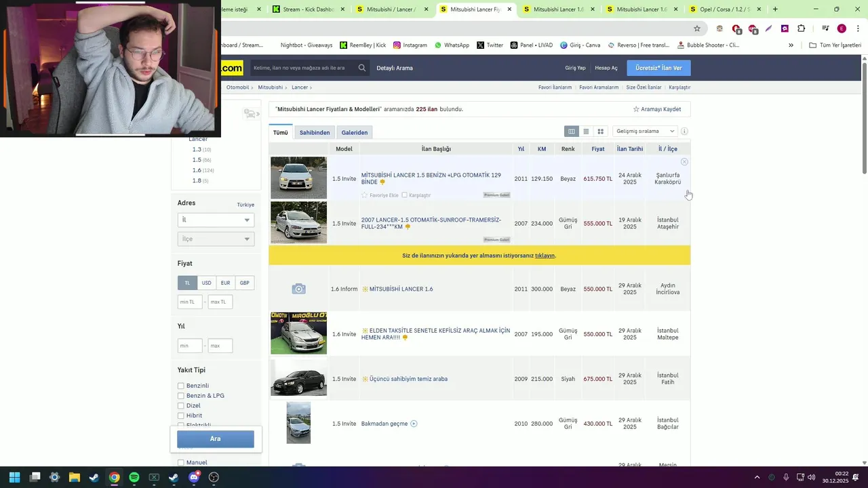The image size is (868, 488).
Task: Open Windows Start menu
Action: click(x=14, y=477)
